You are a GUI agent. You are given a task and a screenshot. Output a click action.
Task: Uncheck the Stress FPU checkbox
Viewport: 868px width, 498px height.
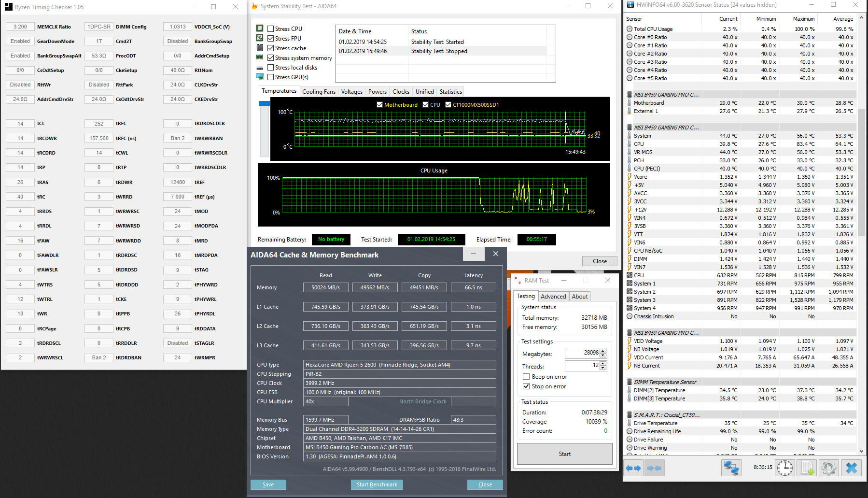click(x=271, y=39)
